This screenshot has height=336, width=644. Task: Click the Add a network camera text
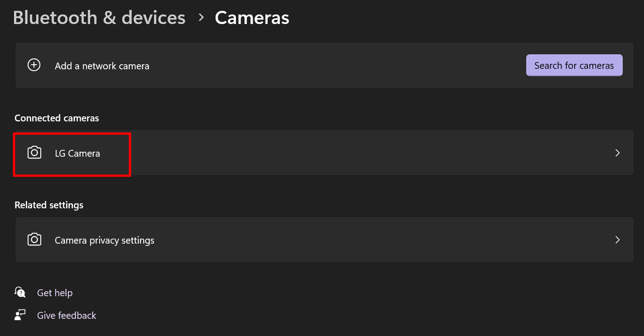pyautogui.click(x=102, y=66)
